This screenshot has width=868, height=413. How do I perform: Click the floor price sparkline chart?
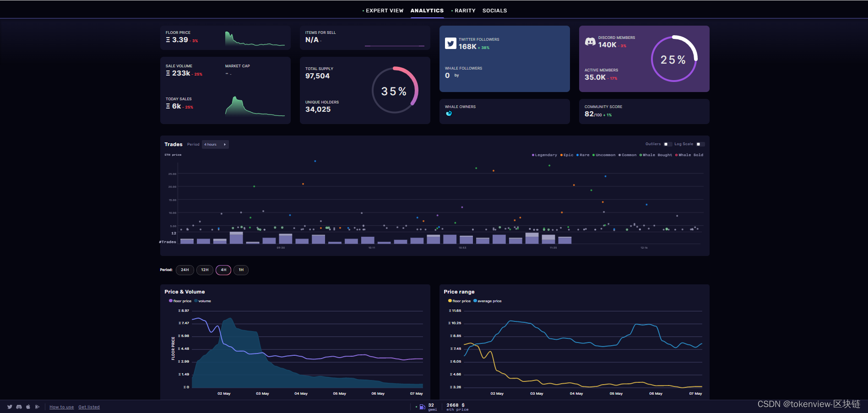click(255, 39)
